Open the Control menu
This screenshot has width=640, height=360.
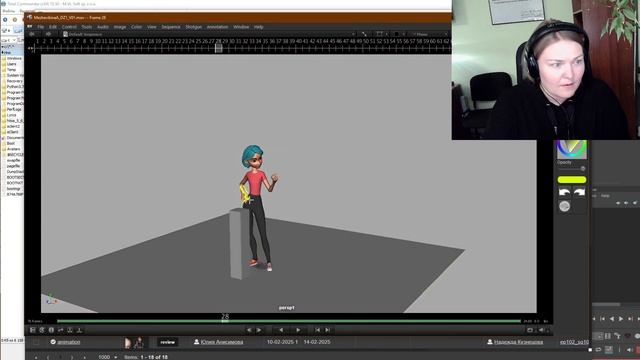[x=69, y=27]
